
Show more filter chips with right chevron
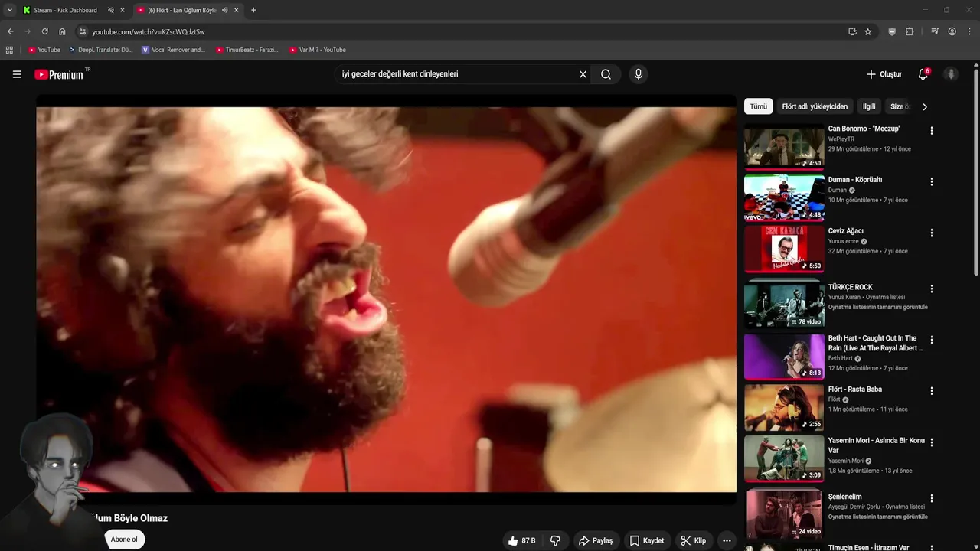pos(924,106)
